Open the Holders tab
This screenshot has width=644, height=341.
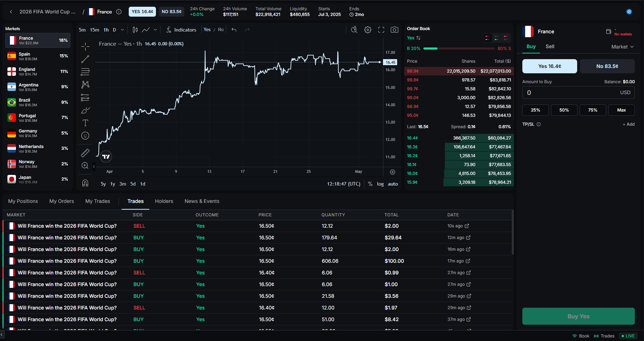pyautogui.click(x=164, y=201)
